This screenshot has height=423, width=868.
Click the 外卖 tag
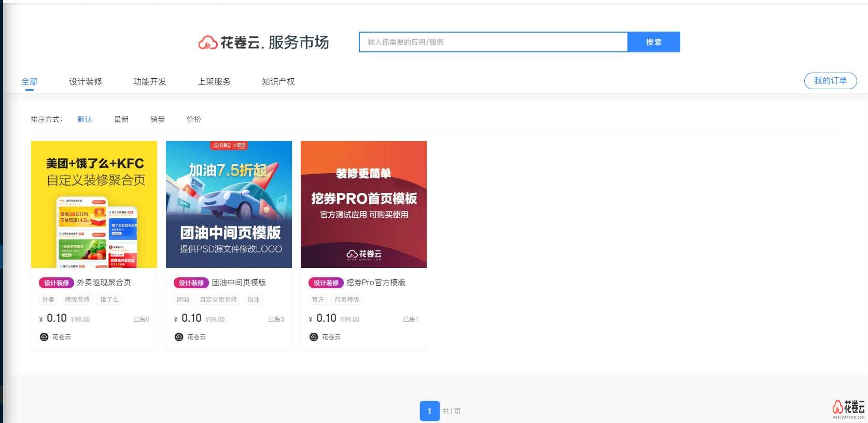tap(48, 300)
